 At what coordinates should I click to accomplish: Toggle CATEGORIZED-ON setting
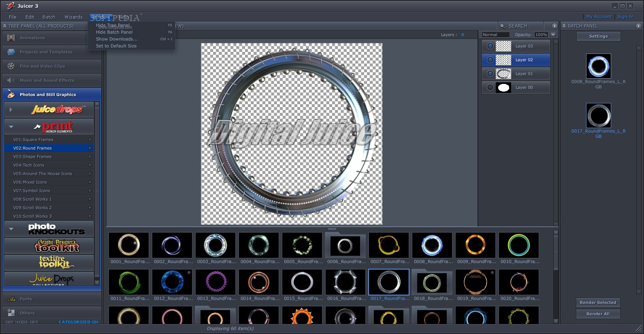pyautogui.click(x=79, y=322)
